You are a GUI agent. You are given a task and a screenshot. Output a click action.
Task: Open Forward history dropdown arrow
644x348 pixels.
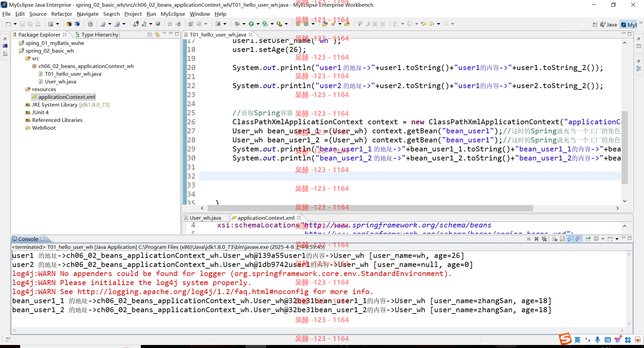point(452,24)
